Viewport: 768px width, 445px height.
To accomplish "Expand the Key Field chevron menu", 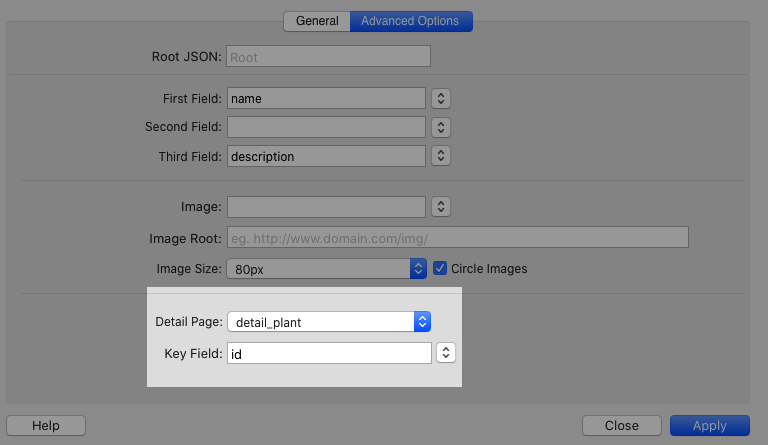I will tap(447, 353).
